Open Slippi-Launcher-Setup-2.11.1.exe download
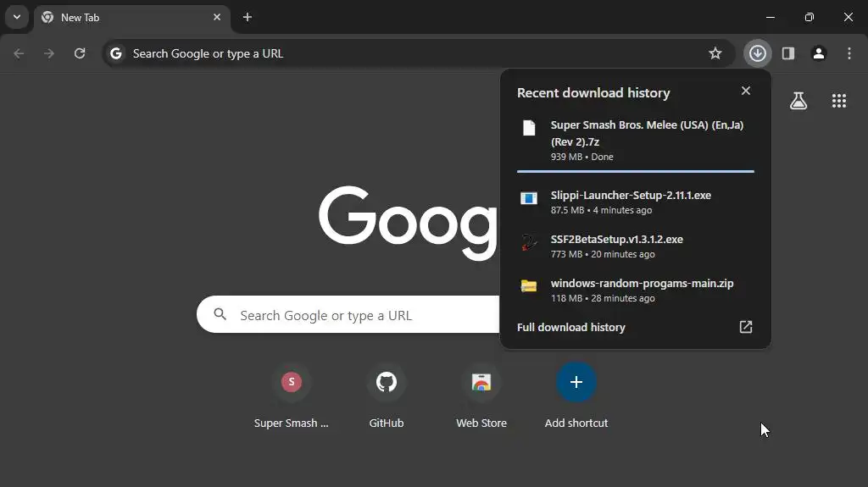Viewport: 868px width, 487px height. pos(636,202)
